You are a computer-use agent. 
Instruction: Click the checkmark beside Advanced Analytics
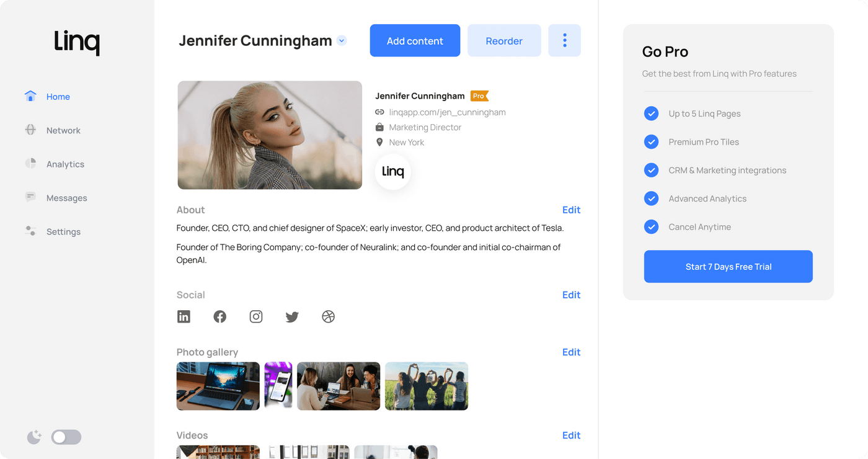click(x=651, y=198)
